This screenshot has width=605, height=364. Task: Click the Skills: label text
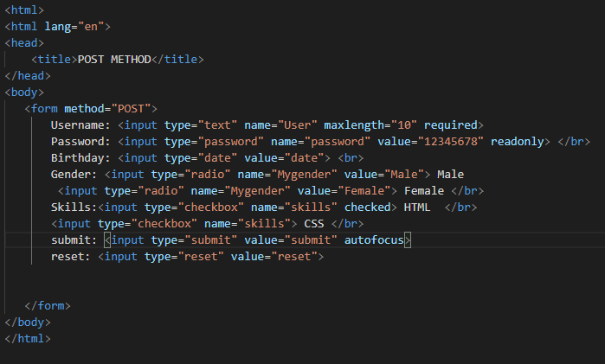(x=74, y=208)
